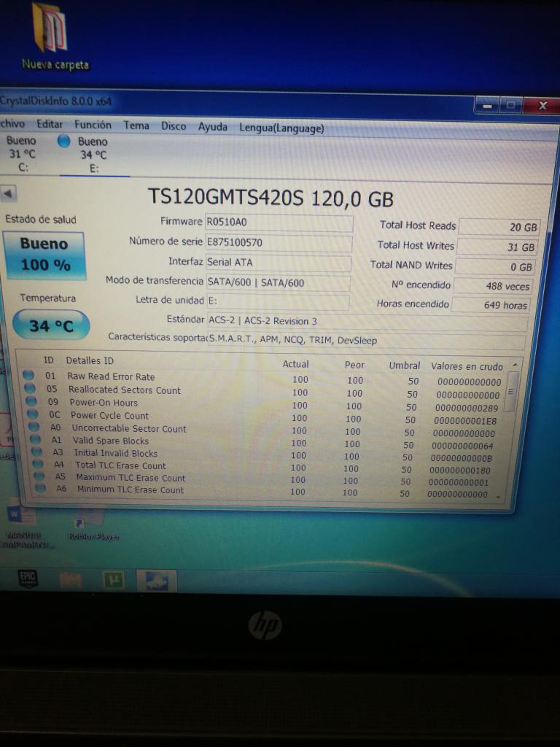Image resolution: width=560 pixels, height=747 pixels.
Task: Click raw value 000000000064
Action: [x=462, y=446]
